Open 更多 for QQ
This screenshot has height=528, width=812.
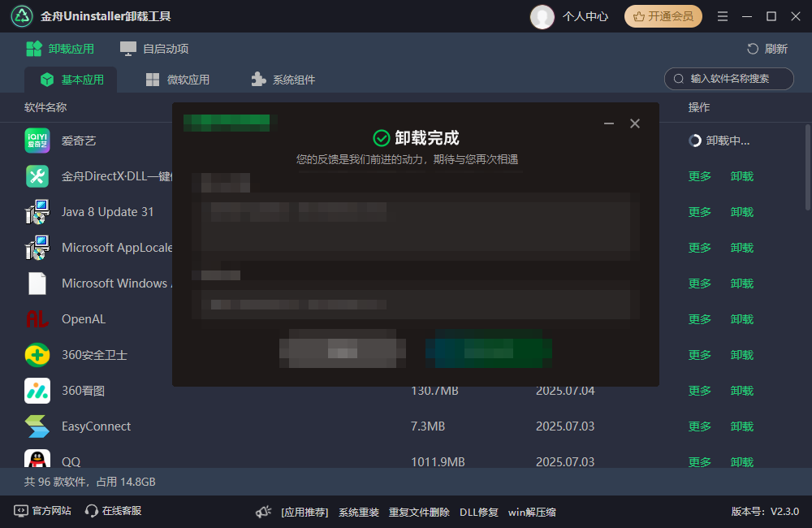point(700,461)
